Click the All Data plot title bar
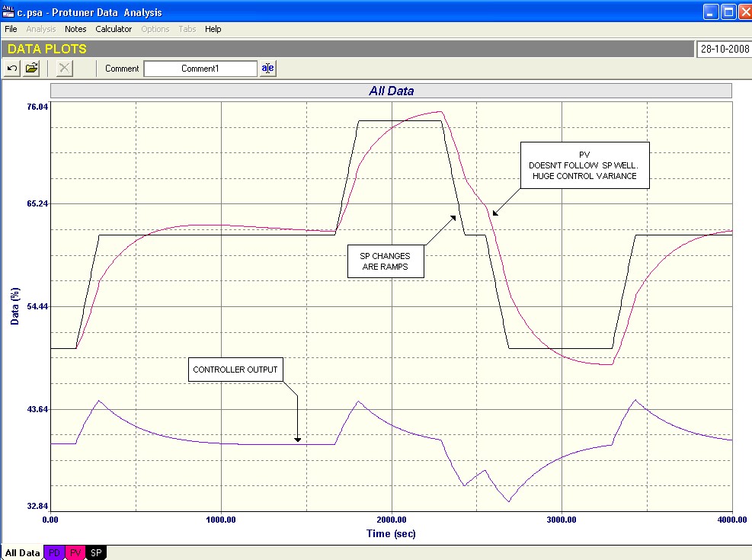Viewport: 752px width, 560px height. (391, 91)
